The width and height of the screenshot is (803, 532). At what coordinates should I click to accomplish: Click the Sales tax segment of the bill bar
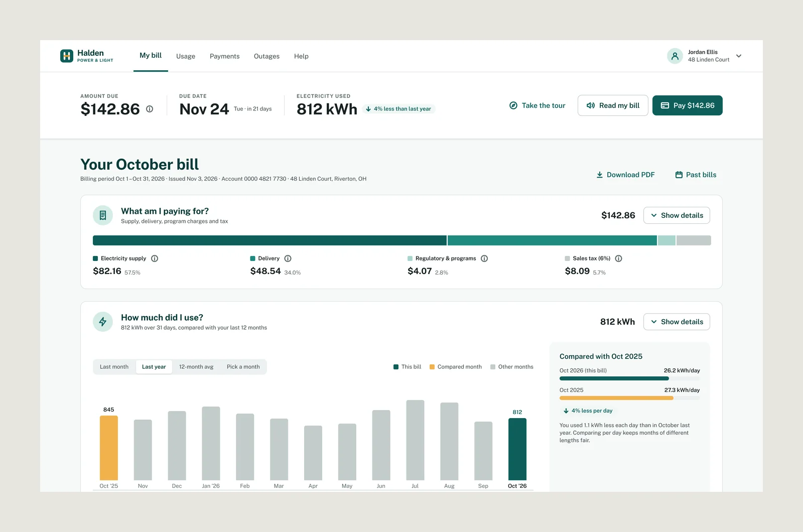pos(694,240)
